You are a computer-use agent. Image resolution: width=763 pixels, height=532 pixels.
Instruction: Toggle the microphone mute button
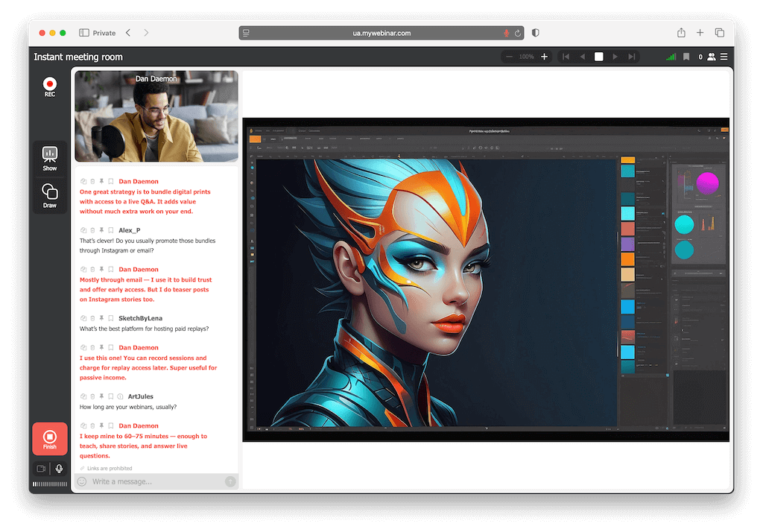(59, 469)
